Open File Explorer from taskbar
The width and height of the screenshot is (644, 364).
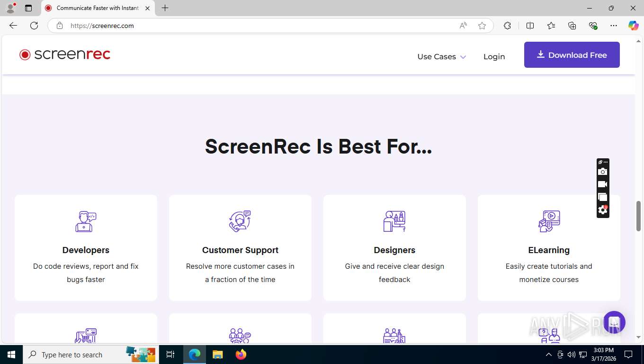pyautogui.click(x=217, y=355)
